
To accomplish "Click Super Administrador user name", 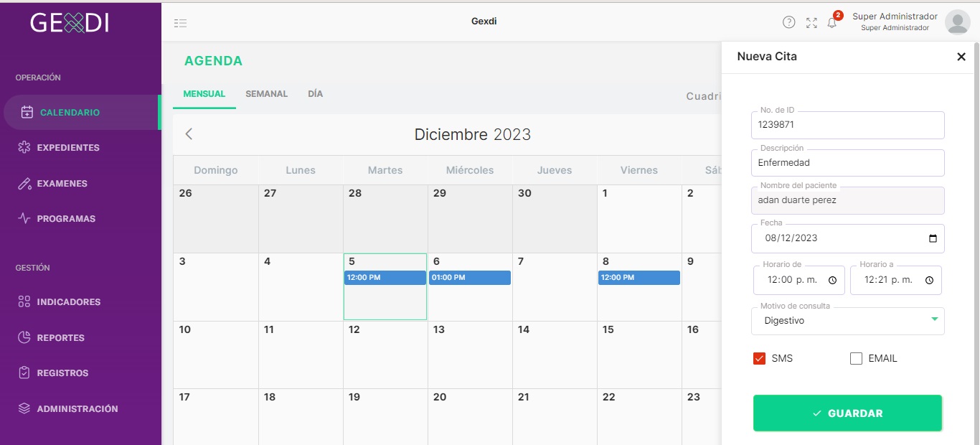I will coord(895,17).
